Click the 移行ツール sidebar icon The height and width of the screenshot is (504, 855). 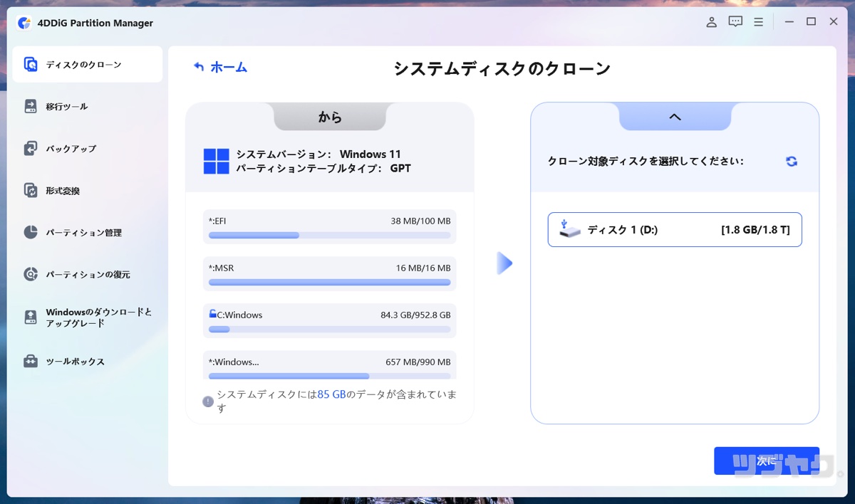click(x=31, y=107)
